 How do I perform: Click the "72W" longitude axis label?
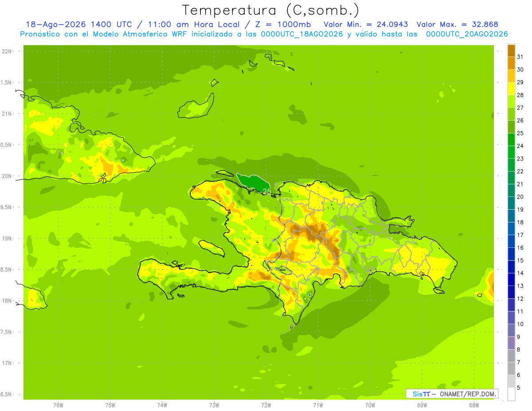(266, 405)
